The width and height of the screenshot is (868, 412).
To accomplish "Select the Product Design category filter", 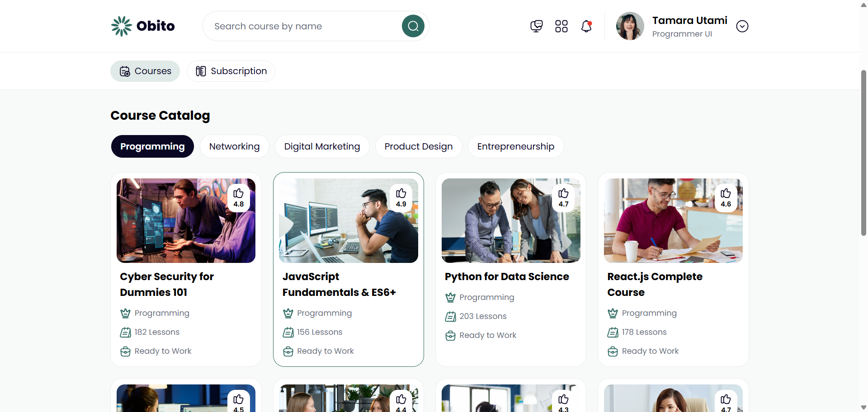I will click(418, 146).
